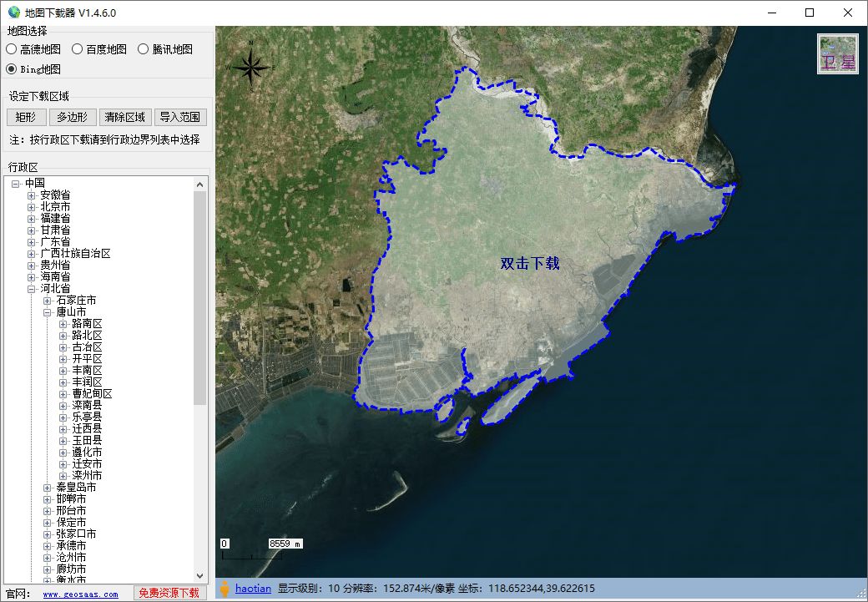This screenshot has height=602, width=868.
Task: Click the satellite layer switcher thumbnail
Action: coord(838,53)
